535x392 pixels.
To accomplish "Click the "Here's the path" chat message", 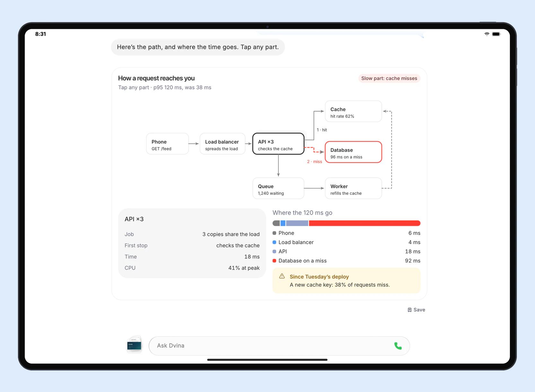I will click(x=198, y=47).
